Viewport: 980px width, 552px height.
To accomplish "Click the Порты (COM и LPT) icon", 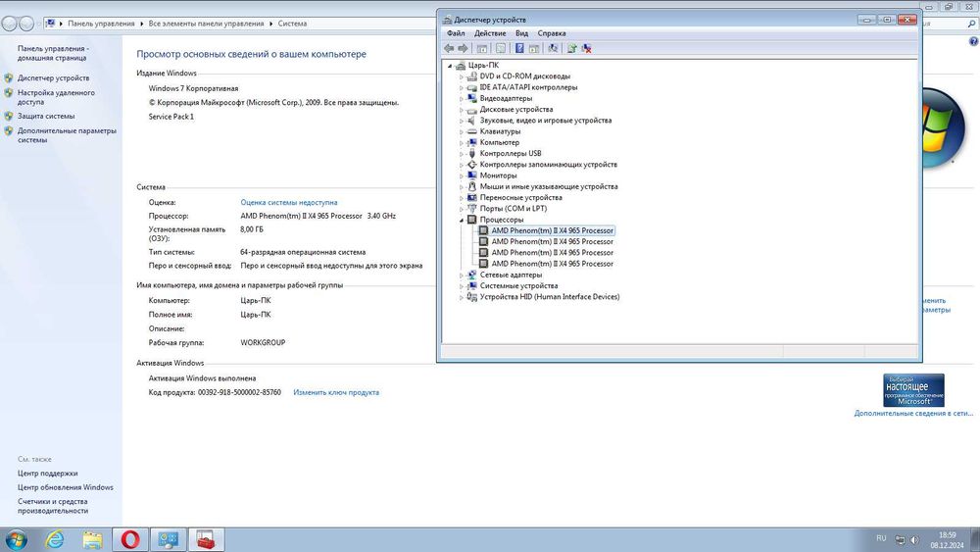I will point(472,208).
